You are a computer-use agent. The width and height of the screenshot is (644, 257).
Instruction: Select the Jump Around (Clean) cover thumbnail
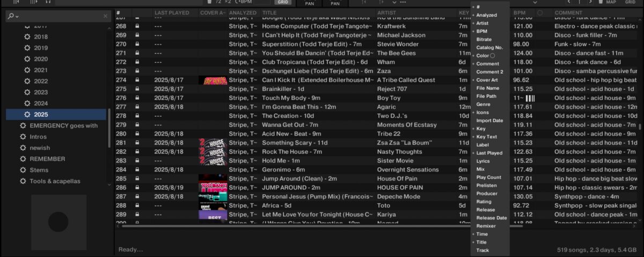[x=213, y=178]
